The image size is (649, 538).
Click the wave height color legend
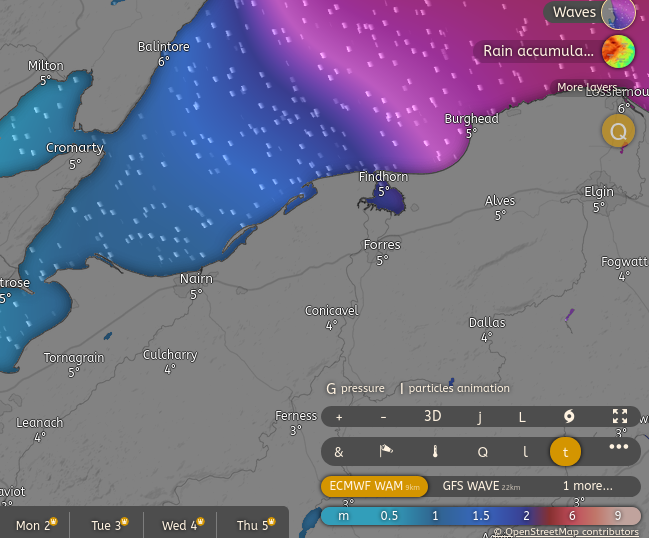tap(480, 515)
